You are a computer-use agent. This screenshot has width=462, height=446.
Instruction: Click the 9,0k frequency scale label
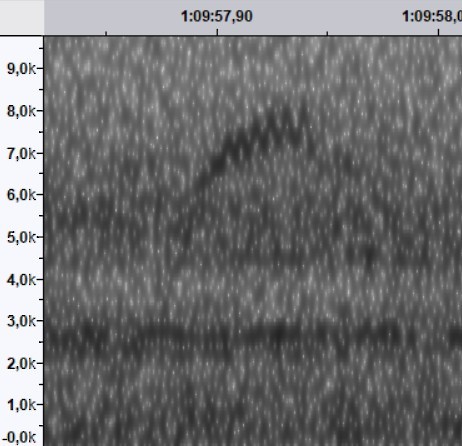(21, 68)
